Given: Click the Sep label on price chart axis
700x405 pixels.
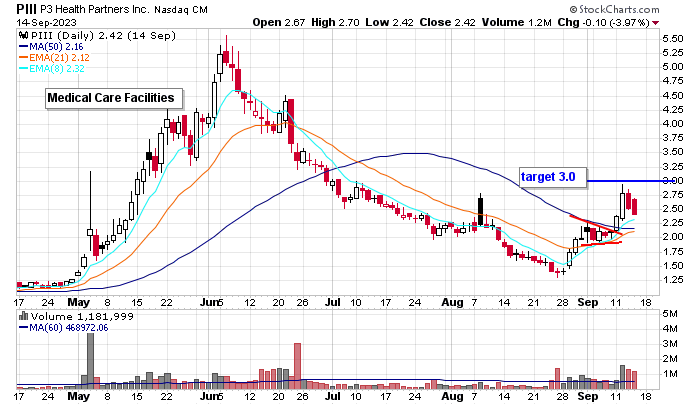Looking at the screenshot, I should click(588, 302).
